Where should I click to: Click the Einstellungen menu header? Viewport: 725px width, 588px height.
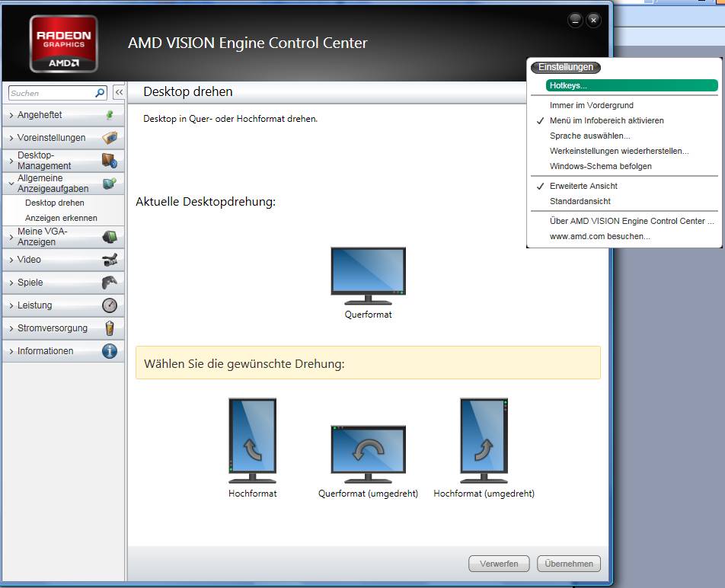pyautogui.click(x=566, y=68)
